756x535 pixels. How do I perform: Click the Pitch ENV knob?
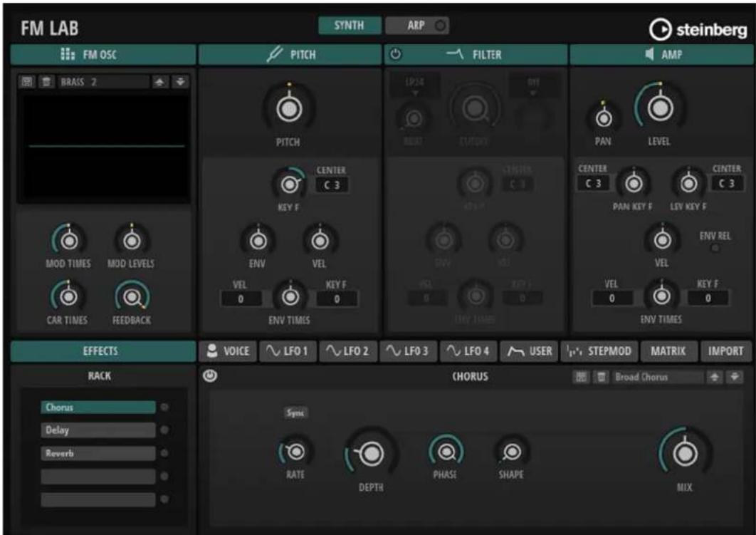(x=258, y=240)
